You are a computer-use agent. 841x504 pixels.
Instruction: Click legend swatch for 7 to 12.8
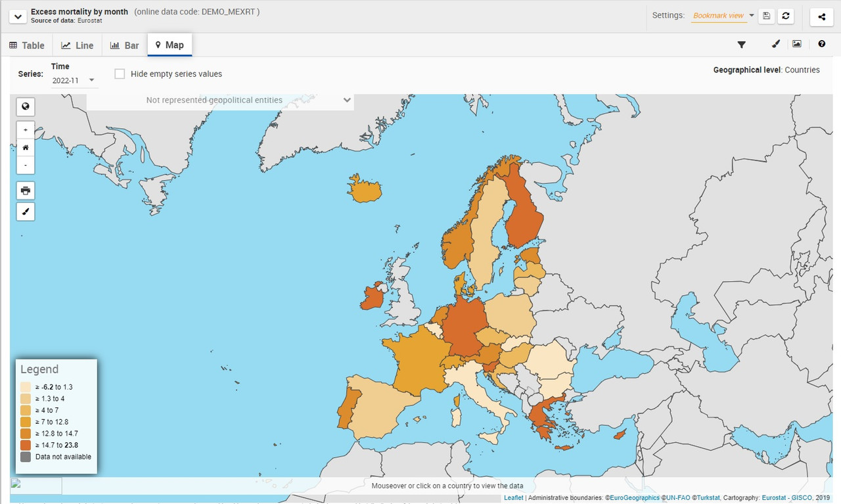[26, 422]
